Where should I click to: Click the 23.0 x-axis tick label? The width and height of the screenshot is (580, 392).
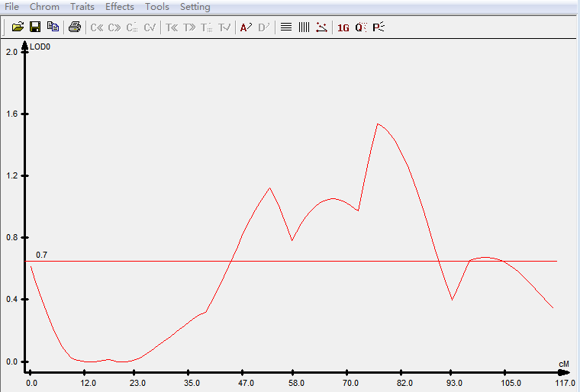click(x=137, y=383)
